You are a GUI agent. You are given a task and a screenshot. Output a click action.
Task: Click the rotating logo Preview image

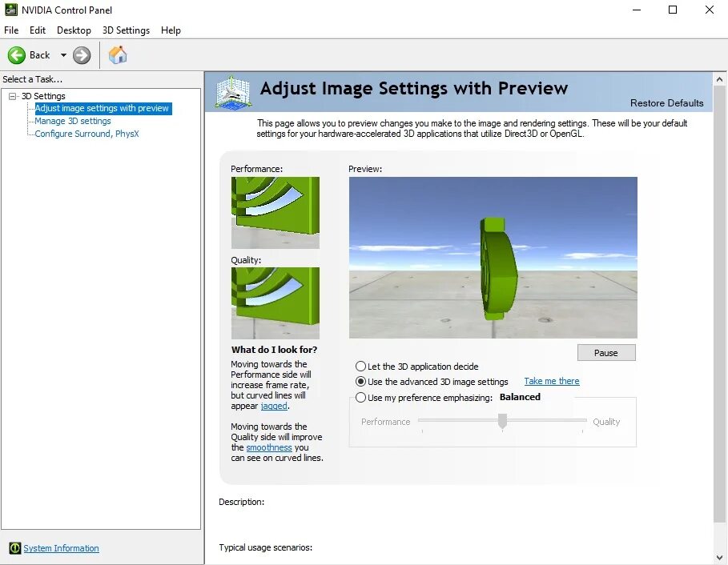pyautogui.click(x=493, y=258)
